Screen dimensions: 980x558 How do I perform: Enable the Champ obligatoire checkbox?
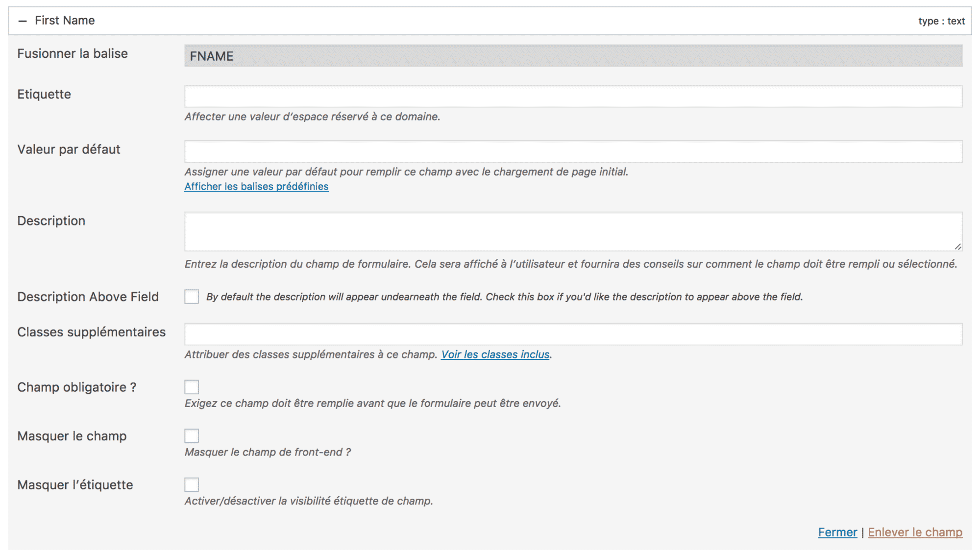[192, 387]
